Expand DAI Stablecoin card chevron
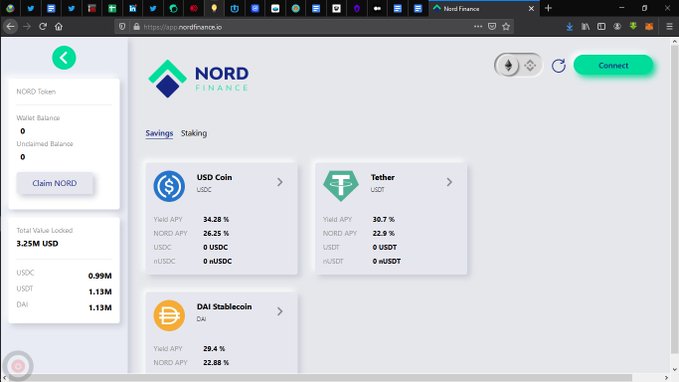Viewport: 679px width, 382px height. click(x=280, y=311)
